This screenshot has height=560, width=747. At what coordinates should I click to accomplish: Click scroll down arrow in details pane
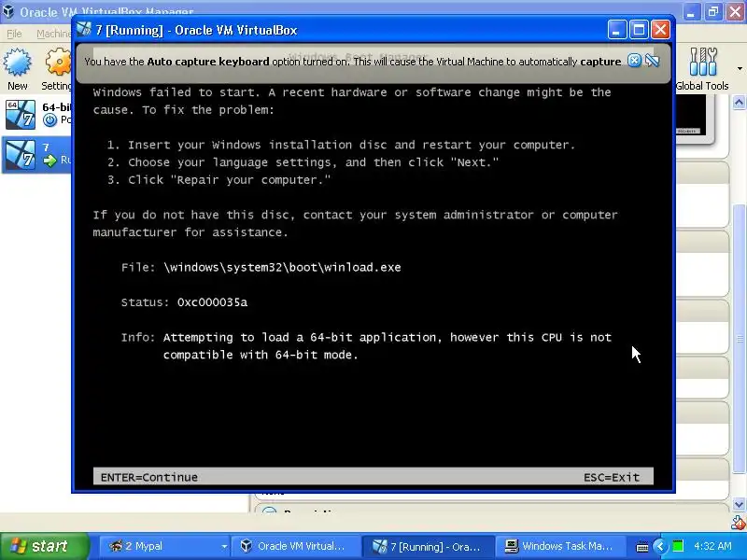(x=739, y=504)
